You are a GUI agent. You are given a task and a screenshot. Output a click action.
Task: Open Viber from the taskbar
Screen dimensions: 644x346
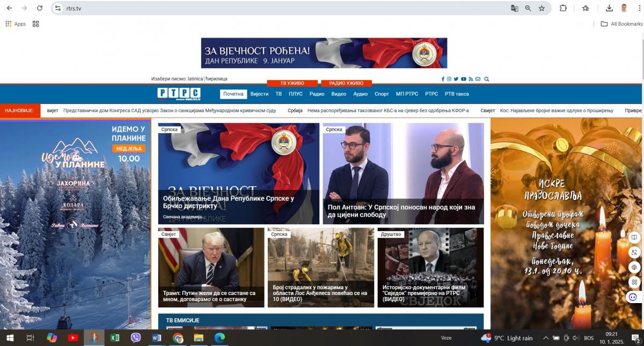(136, 338)
